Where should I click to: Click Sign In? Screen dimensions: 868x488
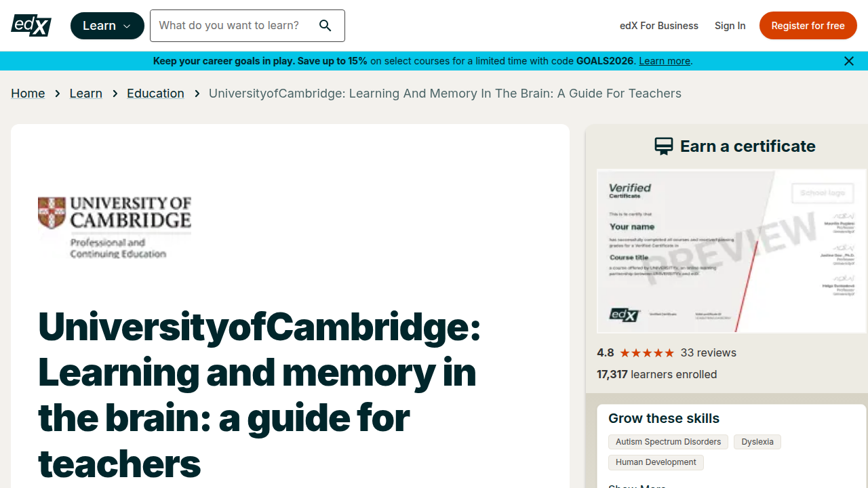coord(730,26)
